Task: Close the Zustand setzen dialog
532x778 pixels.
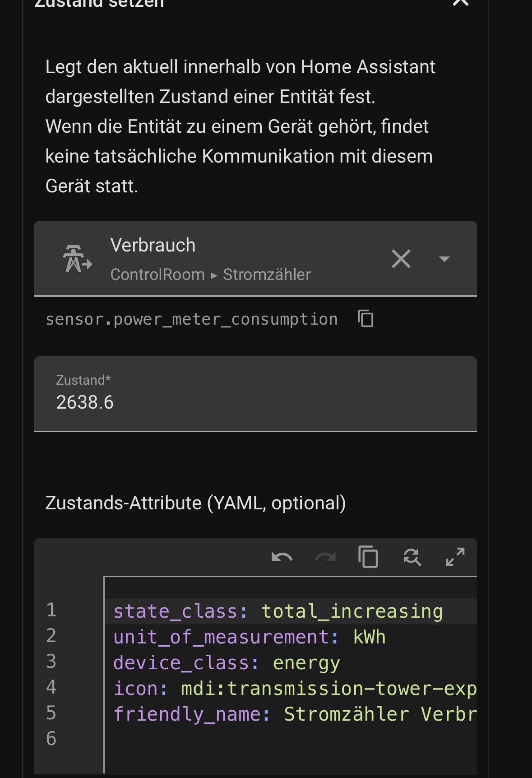Action: coord(460,3)
